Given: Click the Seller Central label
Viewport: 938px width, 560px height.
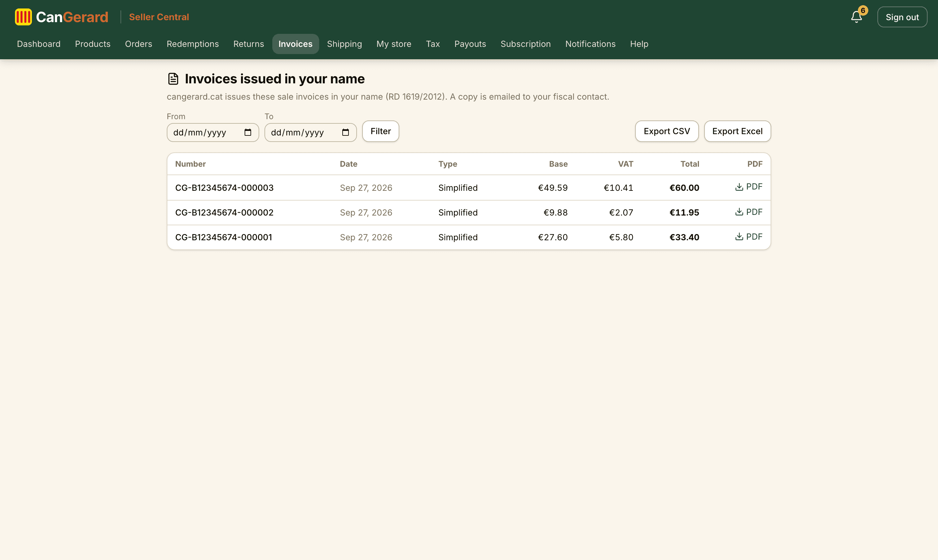Looking at the screenshot, I should [159, 17].
